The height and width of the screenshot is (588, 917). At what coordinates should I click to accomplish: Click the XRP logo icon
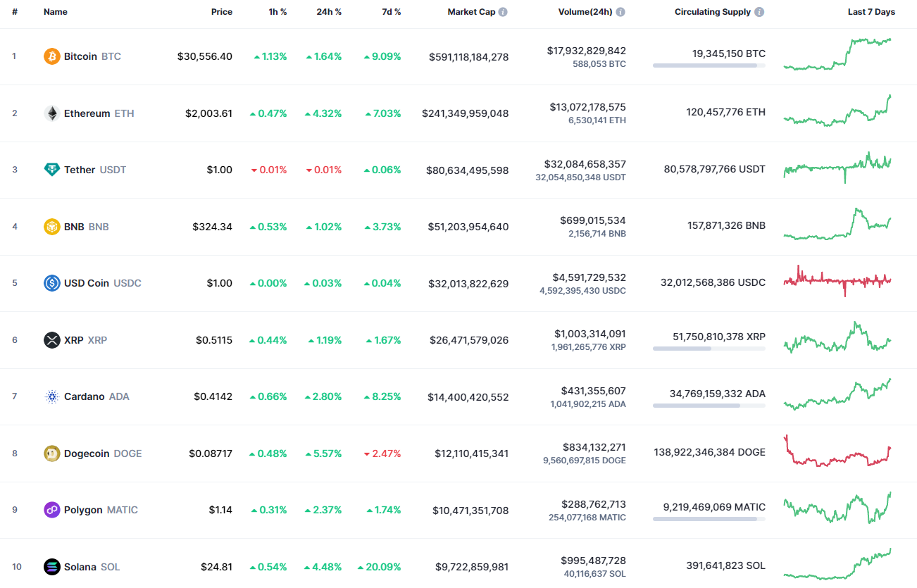coord(51,339)
